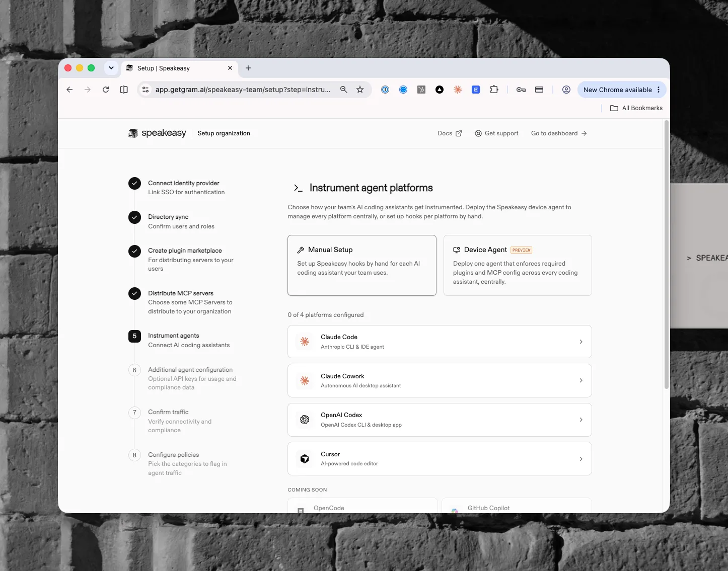Close the Setup | Speakeasy tab
This screenshot has width=728, height=571.
click(x=230, y=68)
